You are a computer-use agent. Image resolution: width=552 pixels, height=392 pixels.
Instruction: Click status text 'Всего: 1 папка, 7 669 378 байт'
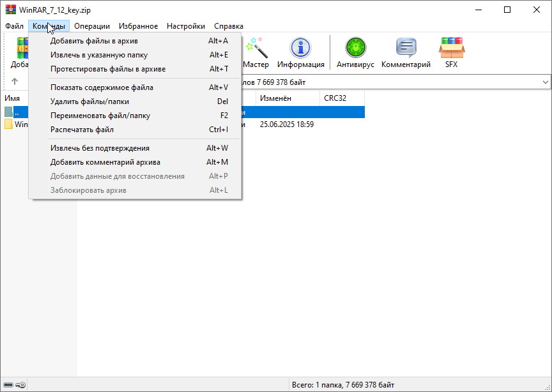pyautogui.click(x=343, y=385)
